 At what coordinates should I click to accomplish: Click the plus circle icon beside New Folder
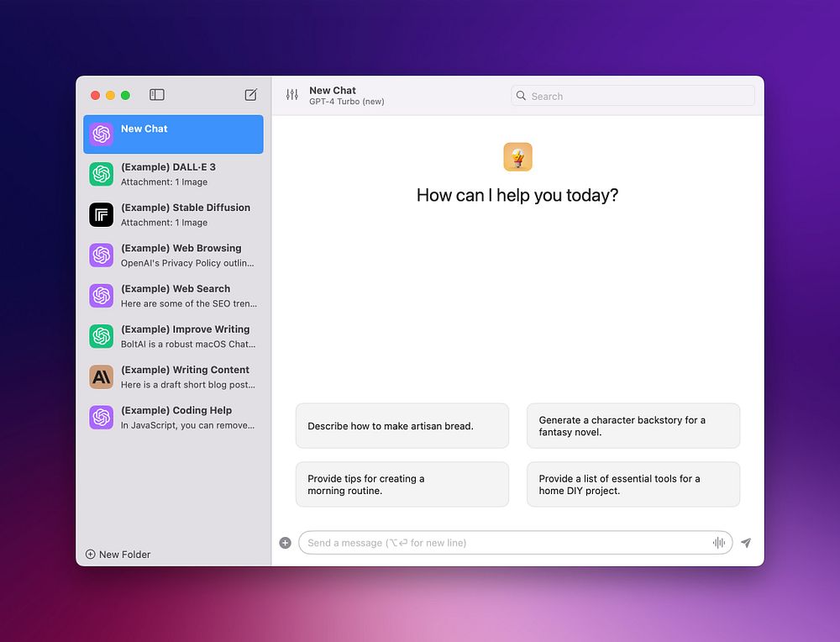tap(91, 554)
